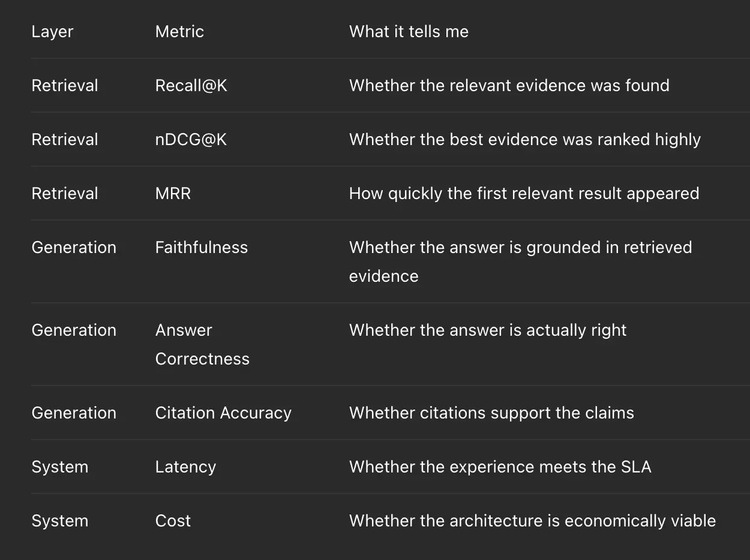
Task: Select 'Whether the answer is actually right'
Action: (488, 330)
